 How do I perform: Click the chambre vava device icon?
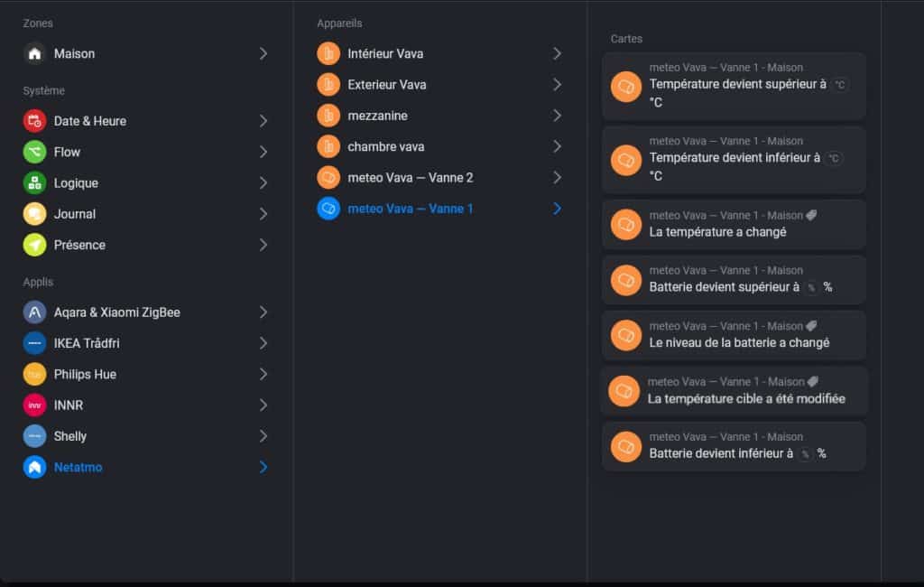pyautogui.click(x=328, y=146)
